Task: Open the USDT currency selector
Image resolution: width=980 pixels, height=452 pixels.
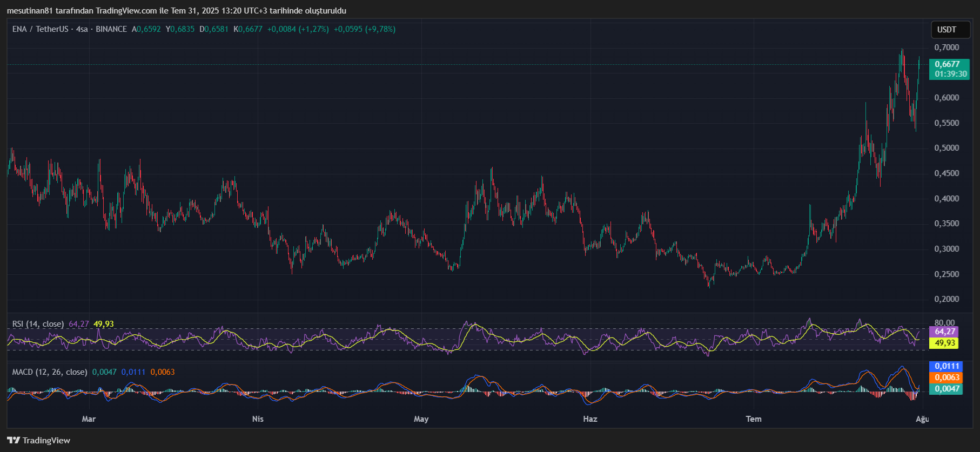Action: point(950,30)
